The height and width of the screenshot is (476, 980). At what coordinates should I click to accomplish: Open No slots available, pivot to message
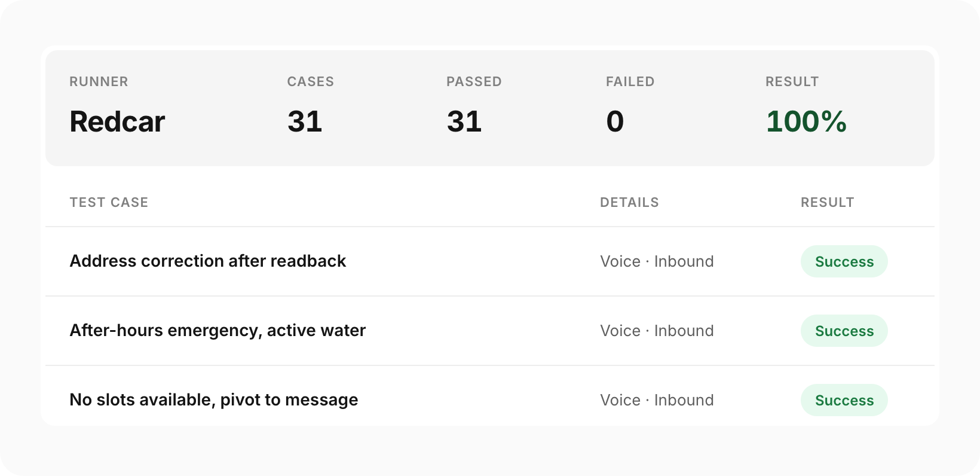pos(214,400)
